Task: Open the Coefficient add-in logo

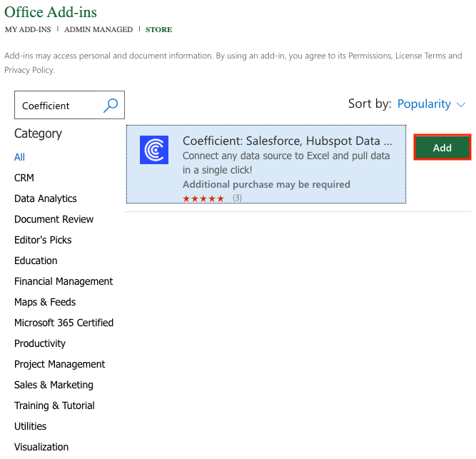Action: [154, 150]
